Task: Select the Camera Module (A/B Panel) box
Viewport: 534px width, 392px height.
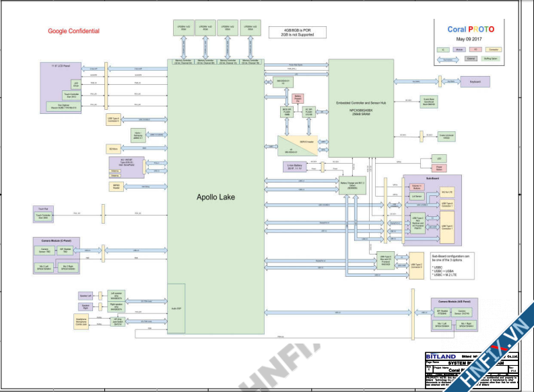Action: point(453,302)
